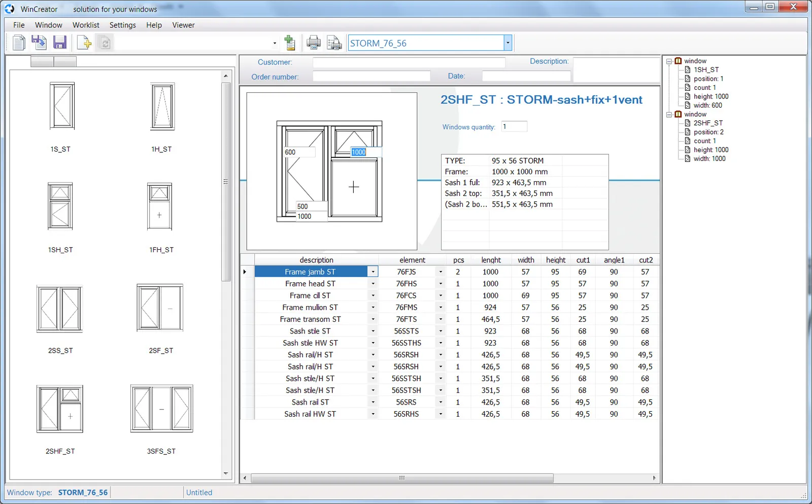Click the green plus add-to-list icon
The width and height of the screenshot is (812, 504).
click(290, 43)
